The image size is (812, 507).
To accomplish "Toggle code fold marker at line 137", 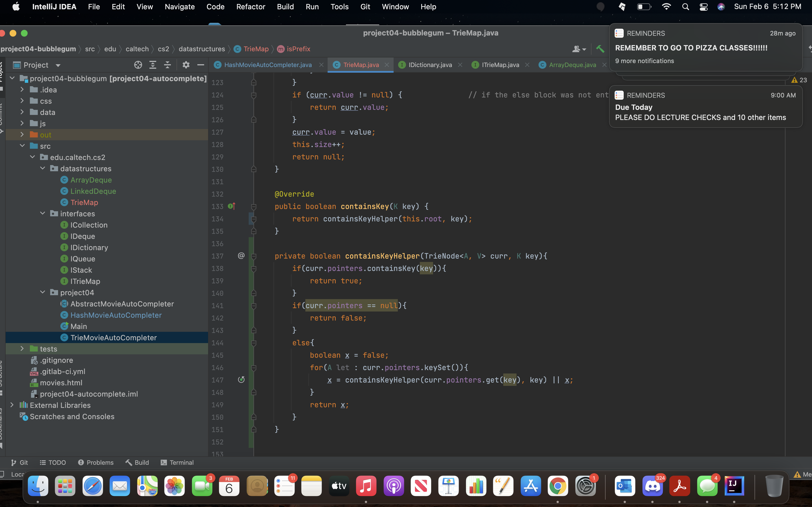I will (x=254, y=256).
